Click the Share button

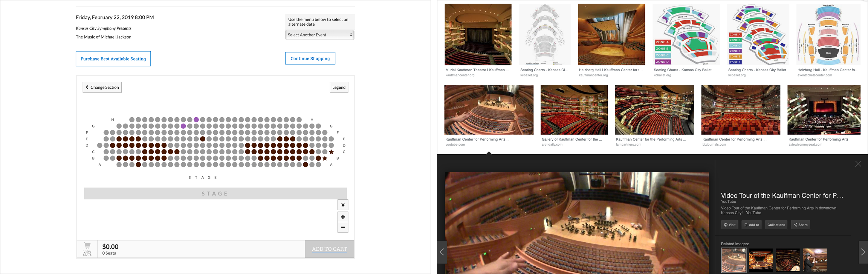(x=800, y=225)
